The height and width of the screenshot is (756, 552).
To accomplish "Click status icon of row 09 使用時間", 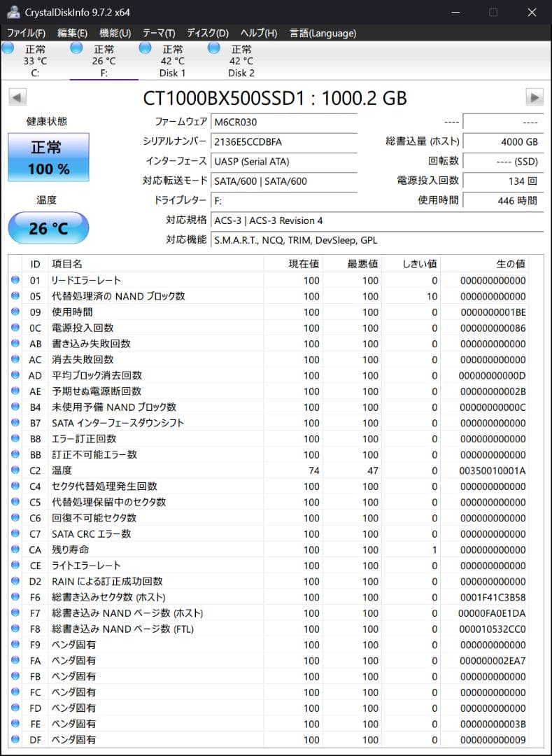I will coord(15,311).
